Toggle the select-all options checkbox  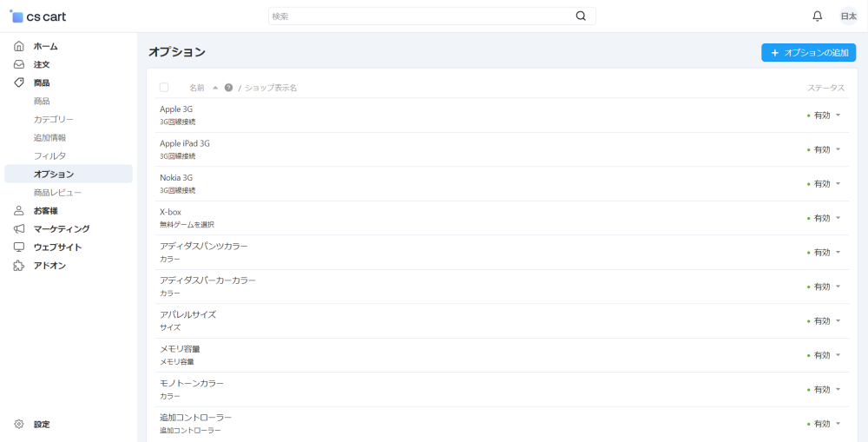(164, 87)
